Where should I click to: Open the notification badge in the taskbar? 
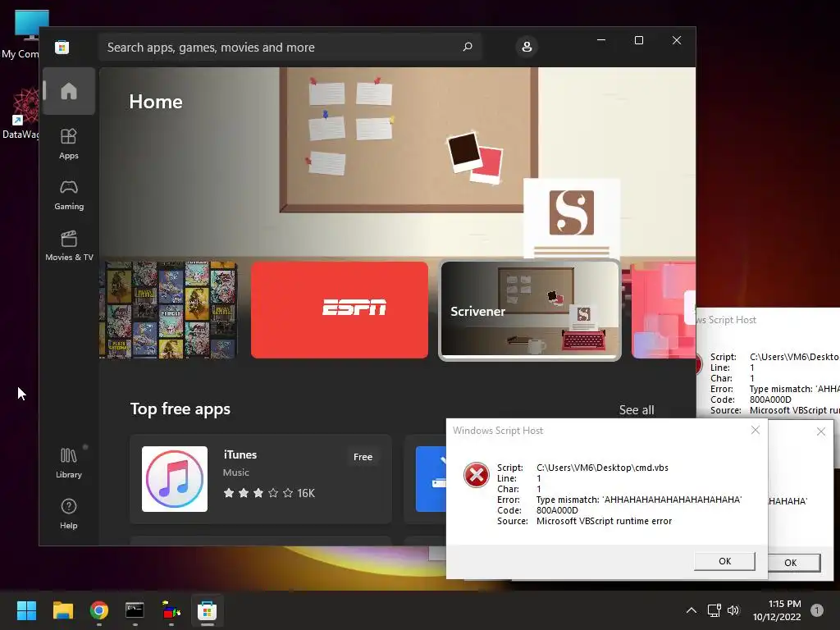816,610
